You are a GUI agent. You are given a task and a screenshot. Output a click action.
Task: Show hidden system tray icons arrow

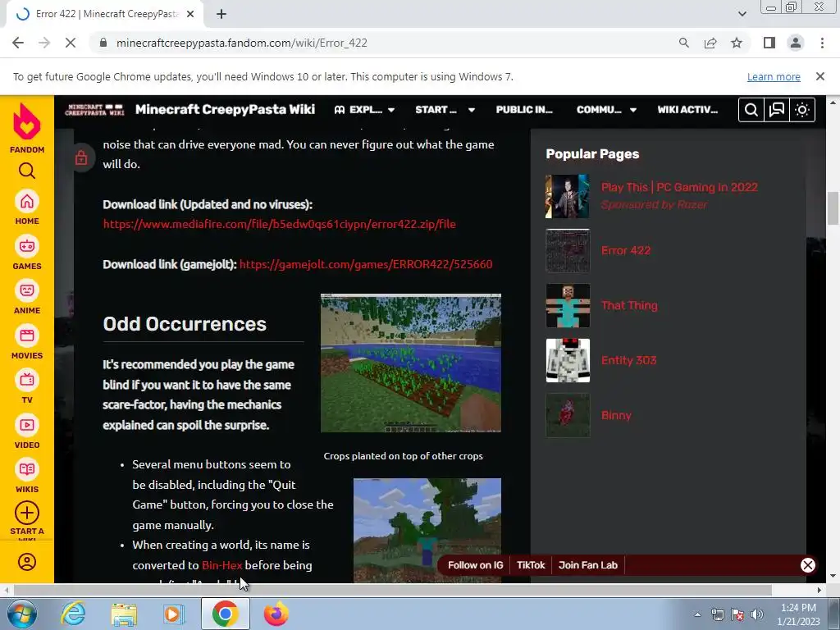pos(697,614)
